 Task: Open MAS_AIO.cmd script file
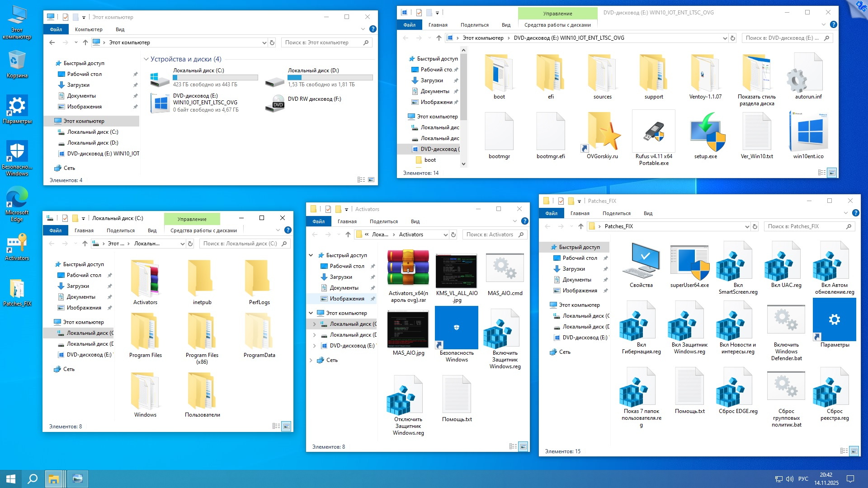(x=505, y=269)
